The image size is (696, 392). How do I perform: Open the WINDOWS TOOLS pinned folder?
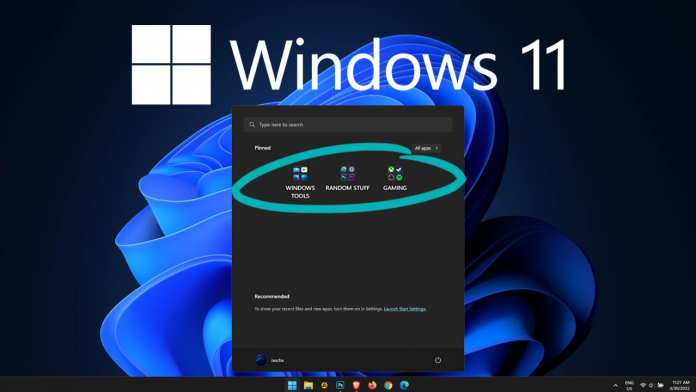tap(300, 182)
